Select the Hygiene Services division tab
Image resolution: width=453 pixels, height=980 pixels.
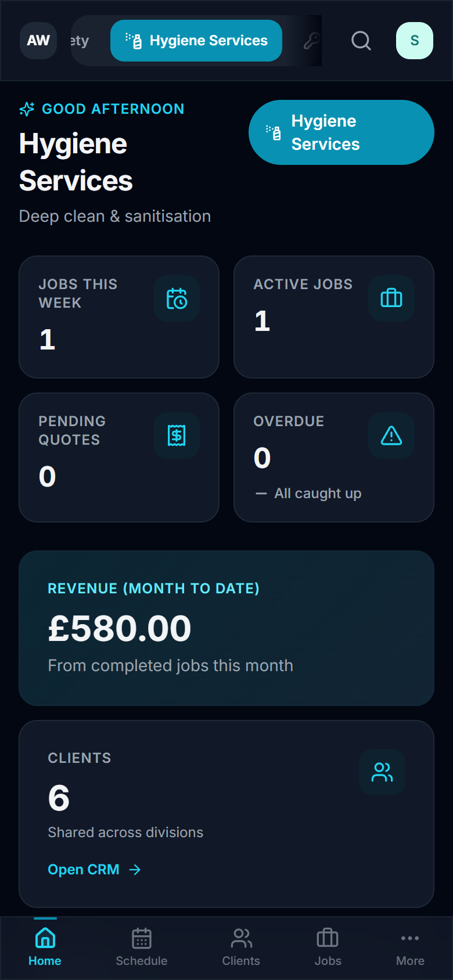pos(196,41)
